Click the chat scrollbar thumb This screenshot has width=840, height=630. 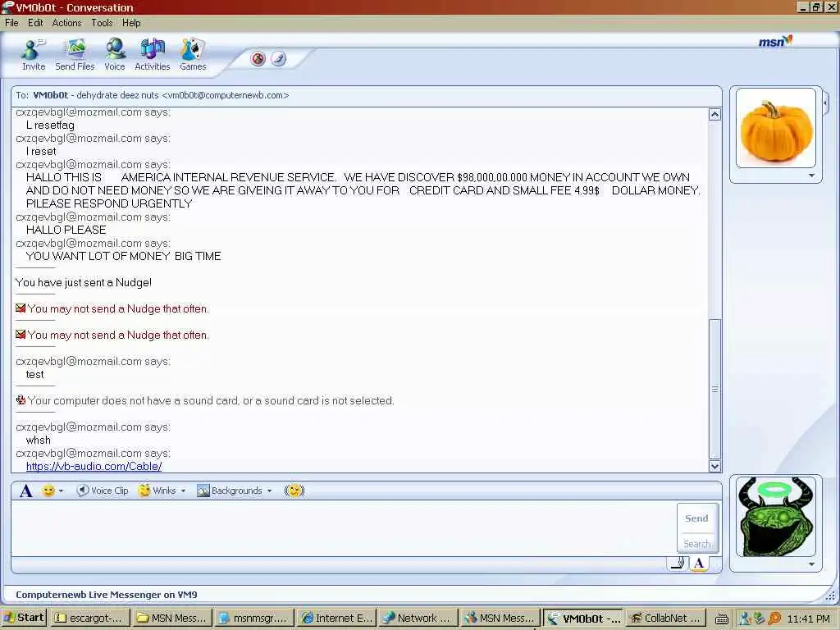(714, 389)
